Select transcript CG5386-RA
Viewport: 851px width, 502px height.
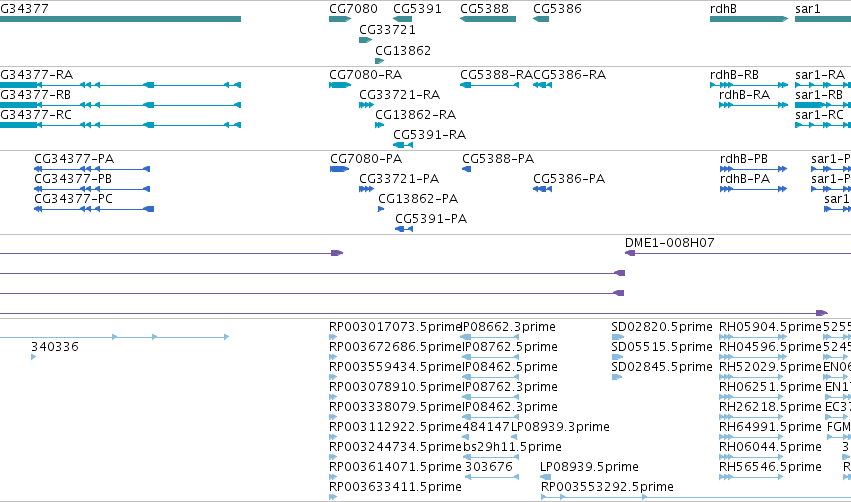click(542, 85)
